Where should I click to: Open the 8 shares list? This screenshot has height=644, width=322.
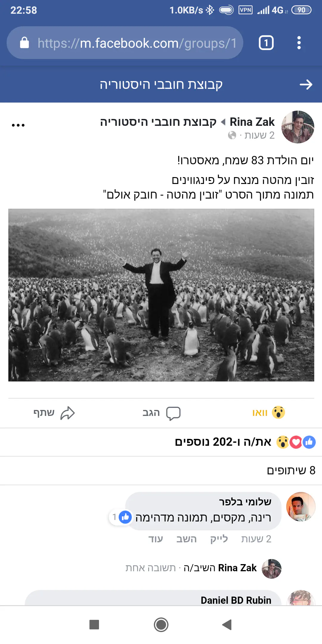coord(291,470)
